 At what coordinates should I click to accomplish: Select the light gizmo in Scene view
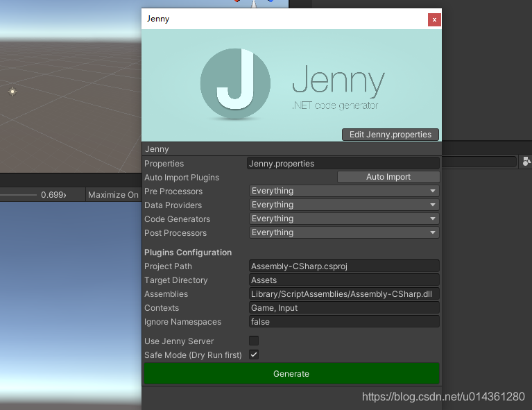pyautogui.click(x=12, y=92)
